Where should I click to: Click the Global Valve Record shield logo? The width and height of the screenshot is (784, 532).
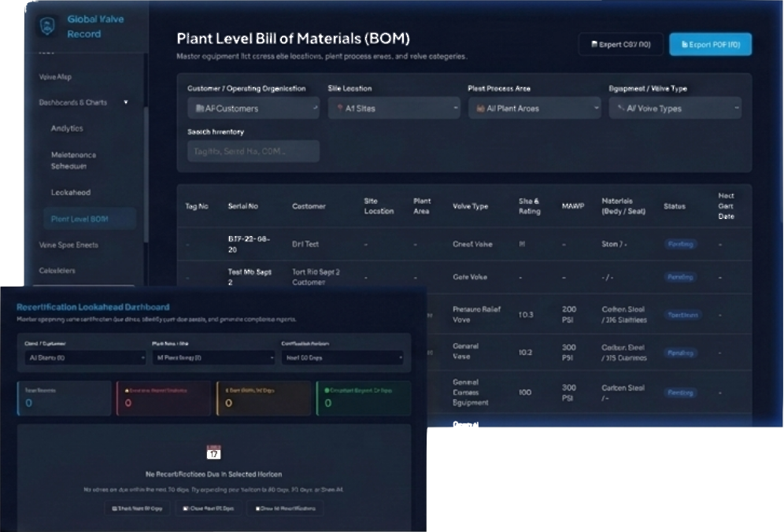[x=47, y=26]
